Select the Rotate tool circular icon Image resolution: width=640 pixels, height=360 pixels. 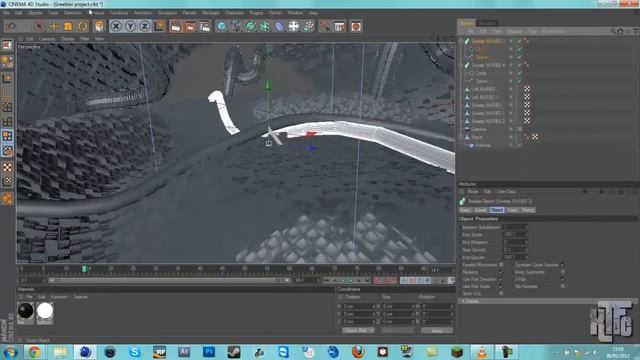click(82, 27)
